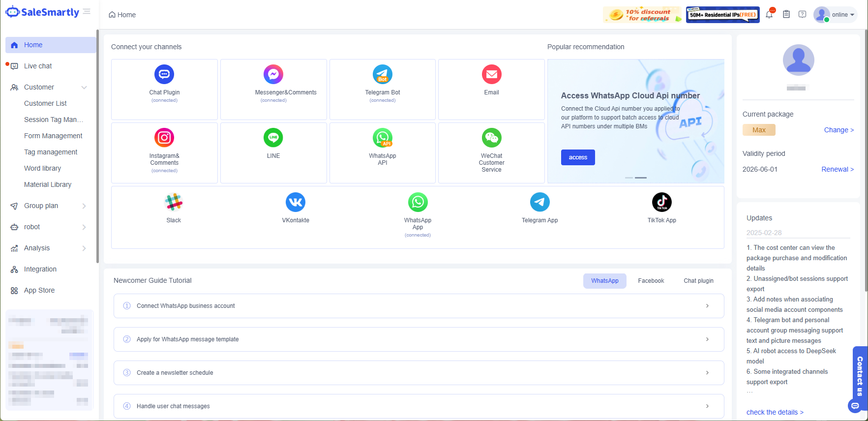Image resolution: width=868 pixels, height=421 pixels.
Task: Click the Live chat sidebar icon
Action: 14,66
